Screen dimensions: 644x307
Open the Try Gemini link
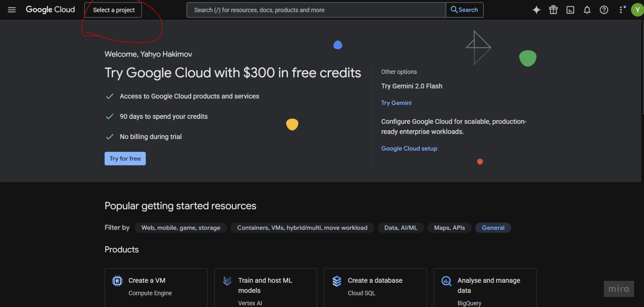396,103
